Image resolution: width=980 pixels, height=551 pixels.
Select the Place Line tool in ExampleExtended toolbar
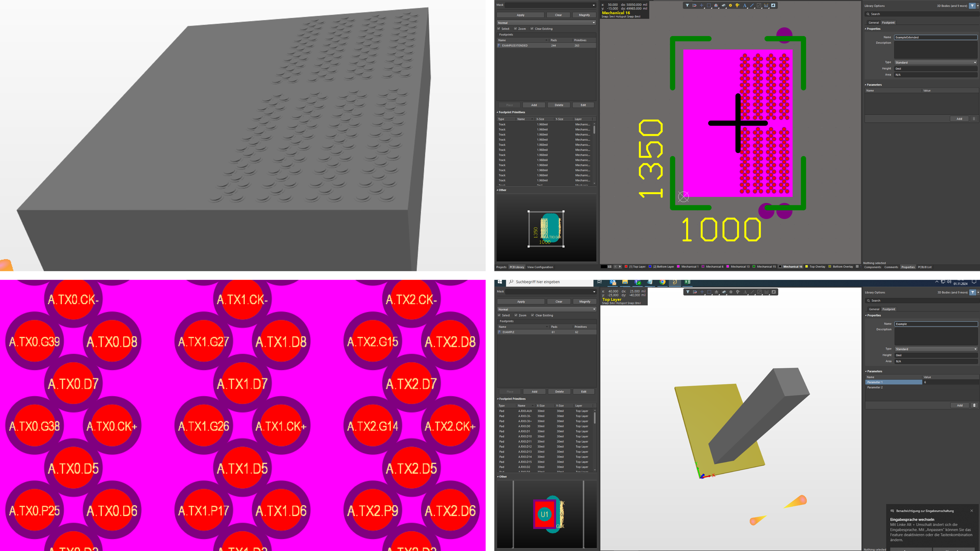pos(752,5)
